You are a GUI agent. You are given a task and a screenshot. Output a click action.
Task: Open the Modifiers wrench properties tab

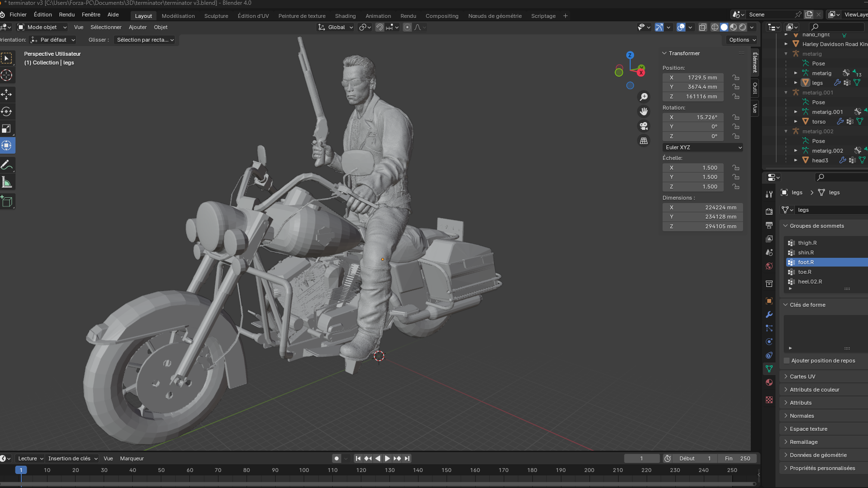point(769,315)
